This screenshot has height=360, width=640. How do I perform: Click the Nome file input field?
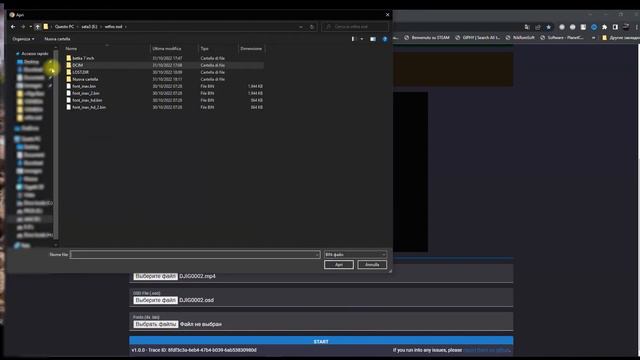195,254
